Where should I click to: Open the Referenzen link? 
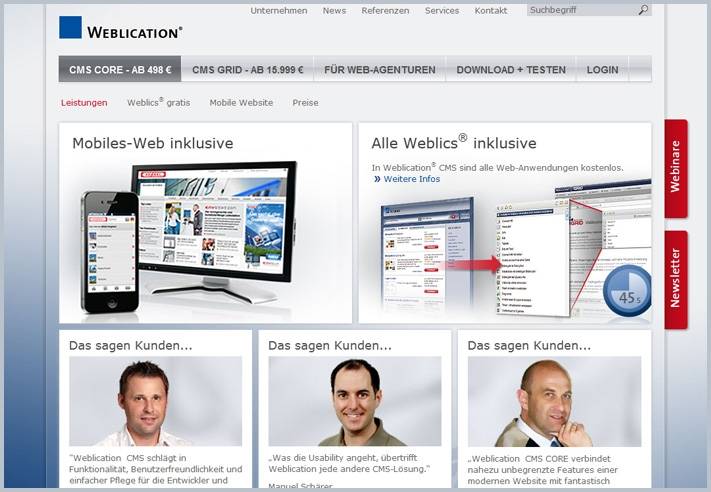click(x=385, y=11)
